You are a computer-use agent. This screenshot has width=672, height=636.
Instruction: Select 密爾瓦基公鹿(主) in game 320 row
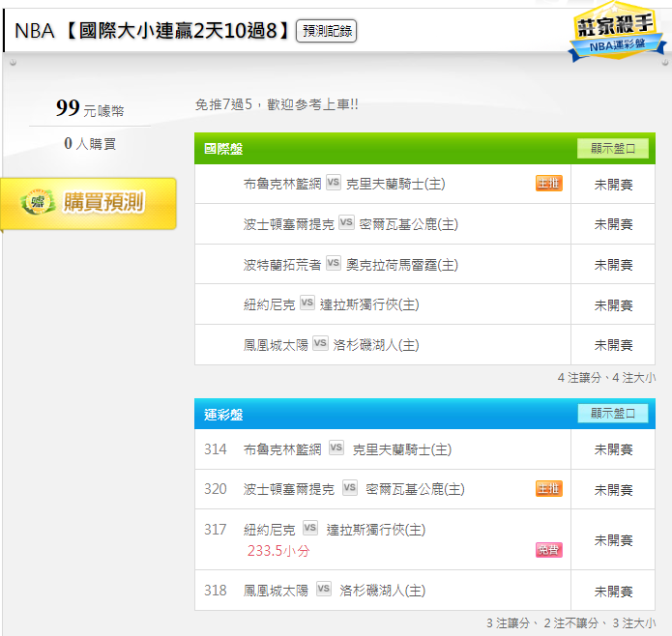pos(415,489)
